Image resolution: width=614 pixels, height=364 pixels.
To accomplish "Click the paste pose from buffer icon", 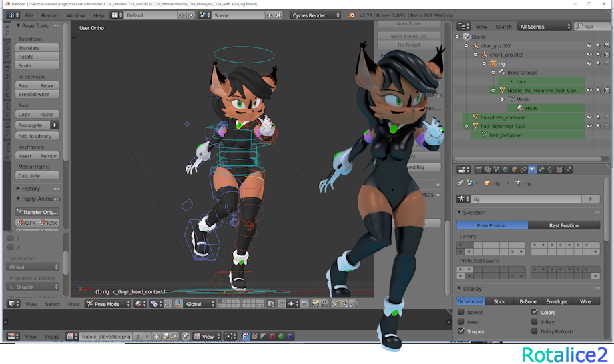I will 344,304.
